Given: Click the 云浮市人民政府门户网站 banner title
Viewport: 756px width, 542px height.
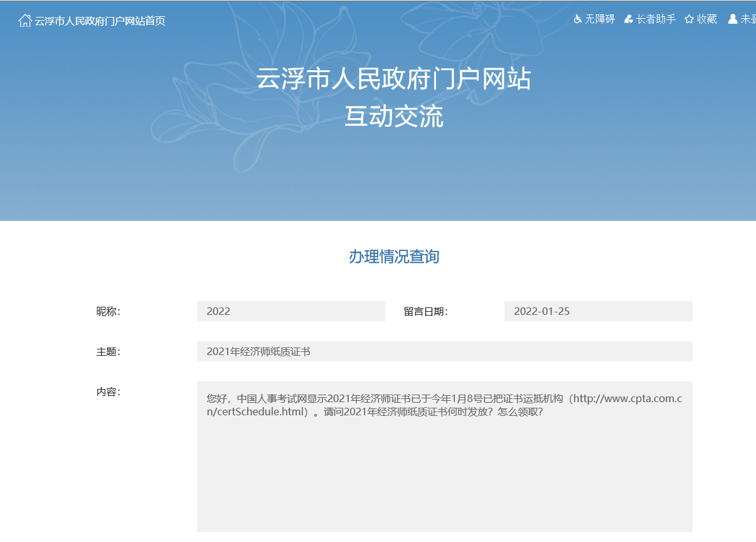Looking at the screenshot, I should [x=393, y=80].
